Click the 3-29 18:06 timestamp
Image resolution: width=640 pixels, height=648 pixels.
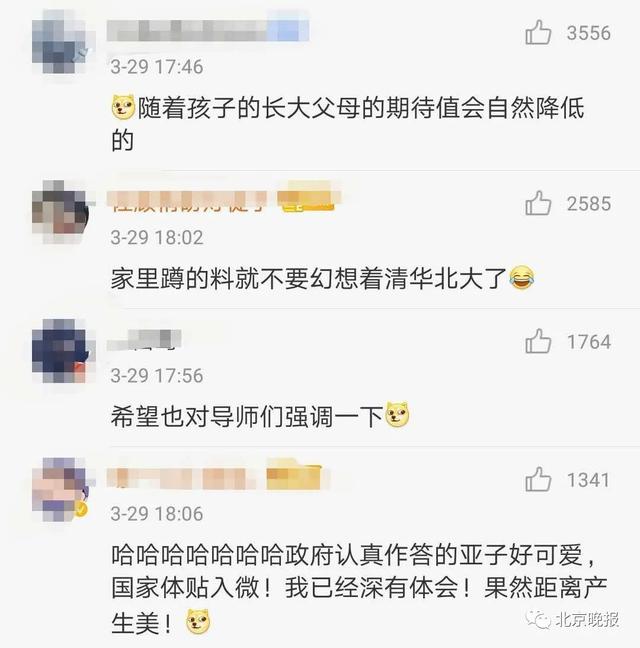(x=157, y=514)
